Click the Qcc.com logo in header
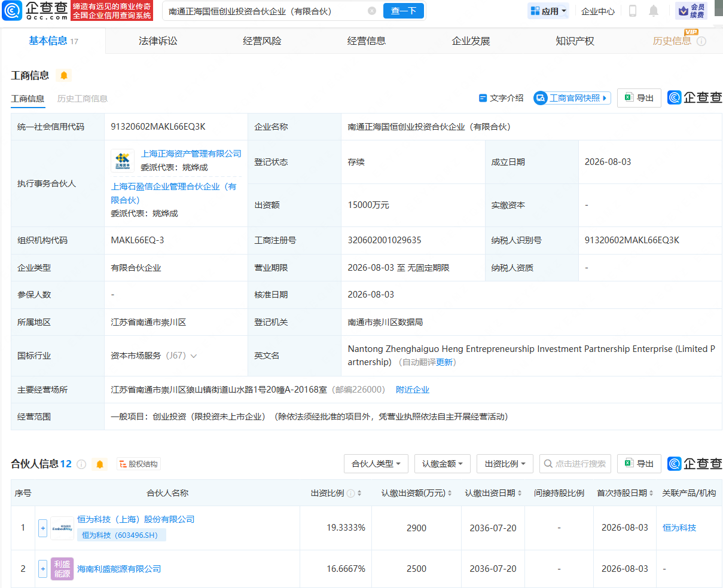 tap(36, 10)
